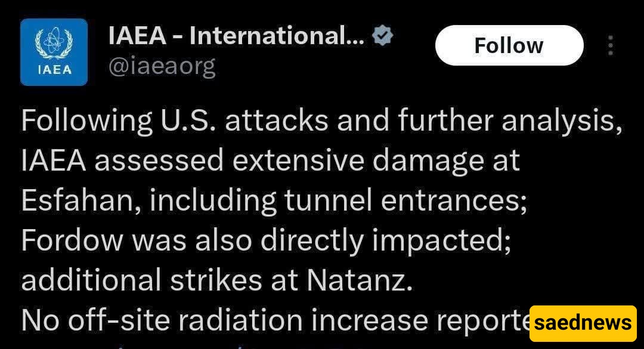The width and height of the screenshot is (644, 349).
Task: Click the blue verified badge checkmark
Action: [x=383, y=36]
